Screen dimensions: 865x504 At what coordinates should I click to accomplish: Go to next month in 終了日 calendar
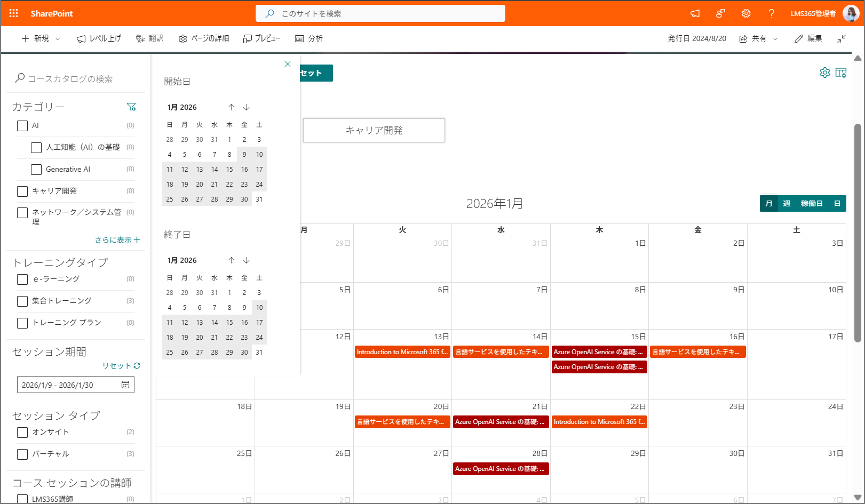(x=246, y=260)
